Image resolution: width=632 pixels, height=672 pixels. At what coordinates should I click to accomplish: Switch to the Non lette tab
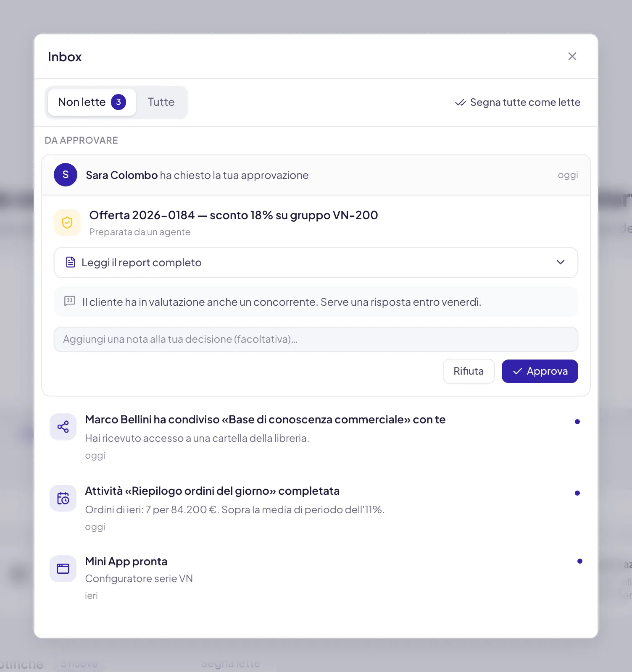click(92, 102)
